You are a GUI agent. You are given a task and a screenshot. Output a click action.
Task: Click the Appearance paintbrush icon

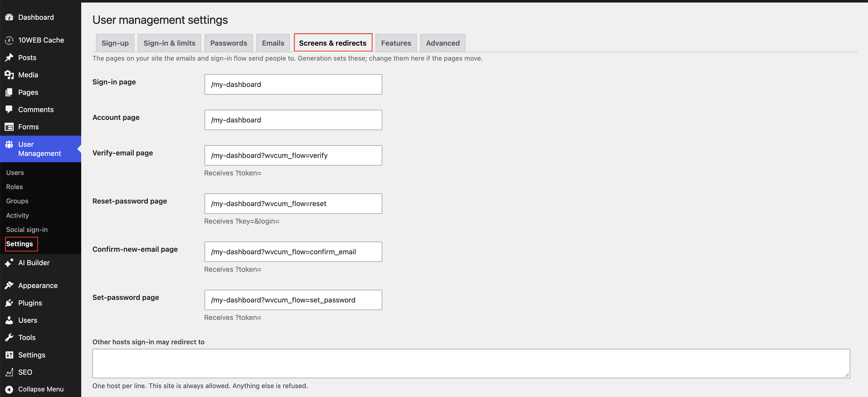(9, 285)
